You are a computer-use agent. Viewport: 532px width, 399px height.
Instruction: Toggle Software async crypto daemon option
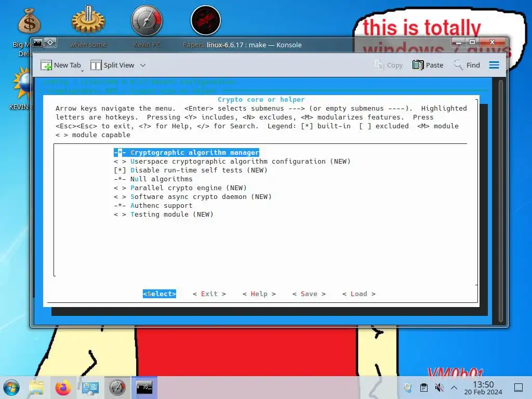pos(193,197)
